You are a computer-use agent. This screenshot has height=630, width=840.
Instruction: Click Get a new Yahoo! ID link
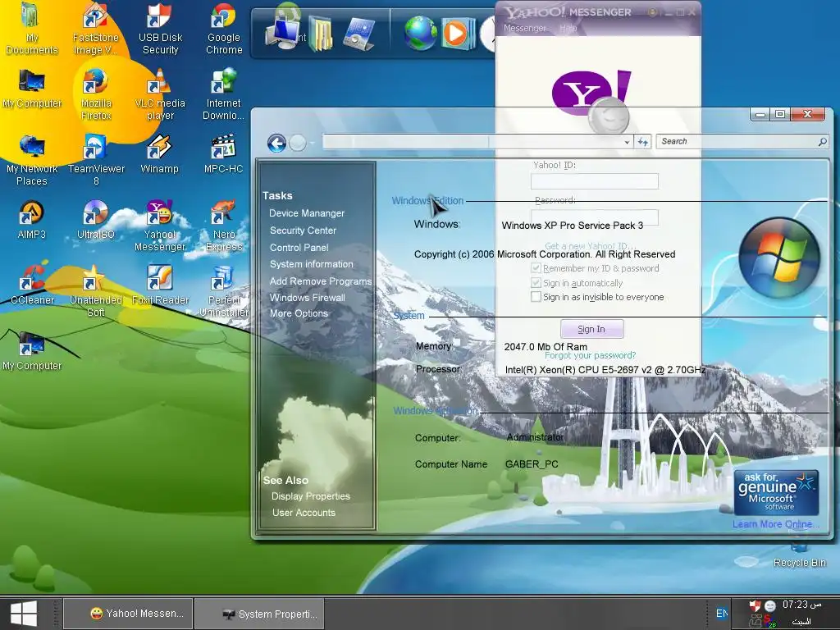589,246
